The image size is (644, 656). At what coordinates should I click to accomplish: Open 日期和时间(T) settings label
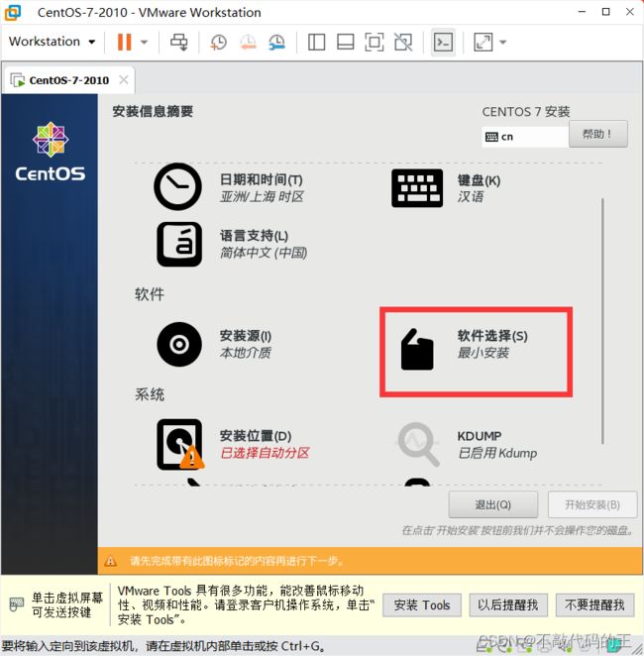point(262,180)
